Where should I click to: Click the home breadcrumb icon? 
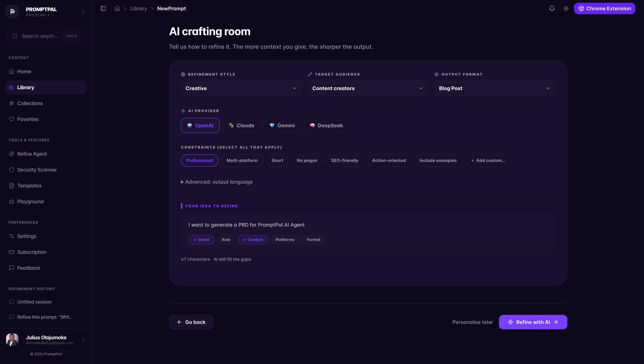(117, 8)
